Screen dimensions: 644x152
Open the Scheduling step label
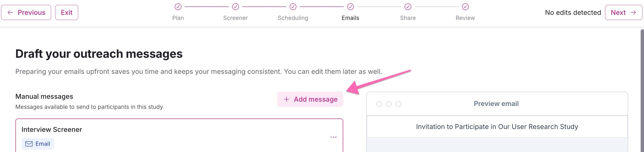pos(293,18)
